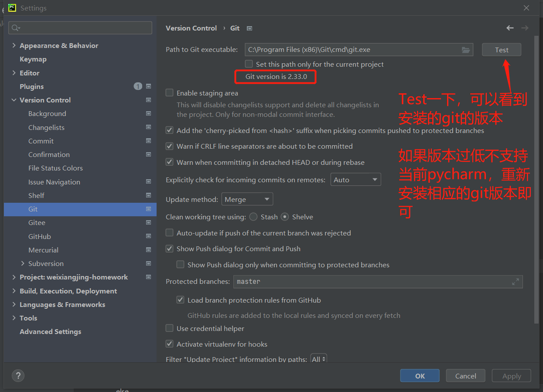Click the expand icon in Protected branches field
Screen dimensions: 543x392
pyautogui.click(x=516, y=282)
